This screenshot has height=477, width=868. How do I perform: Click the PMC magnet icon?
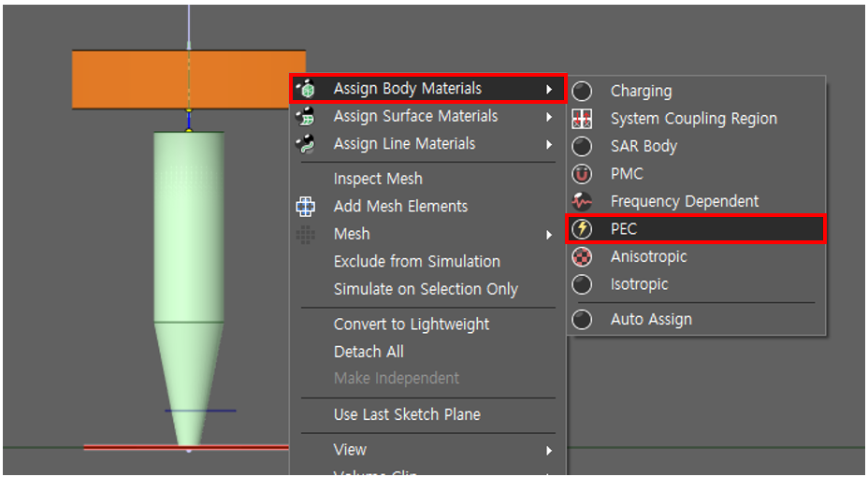583,174
